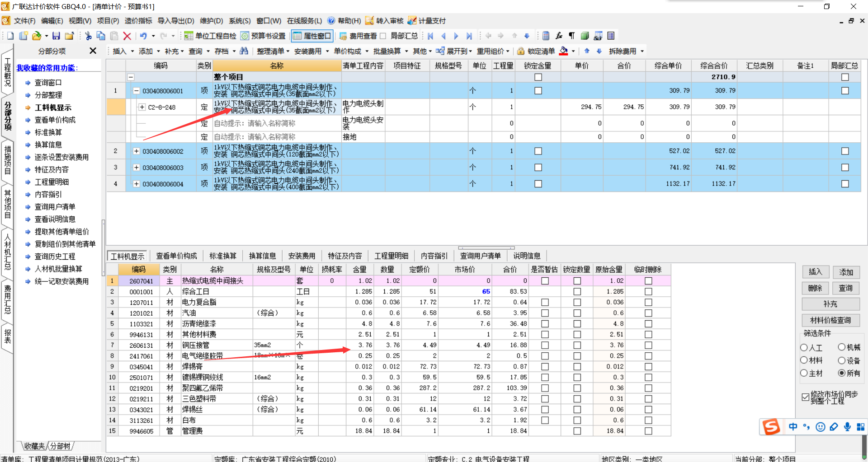Screen dimensions: 868x462
Task: Go to first record navigation icon
Action: point(430,36)
